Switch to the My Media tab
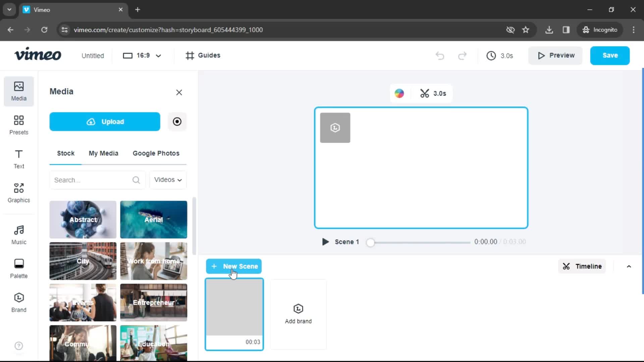Viewport: 644px width, 362px height. coord(104,153)
